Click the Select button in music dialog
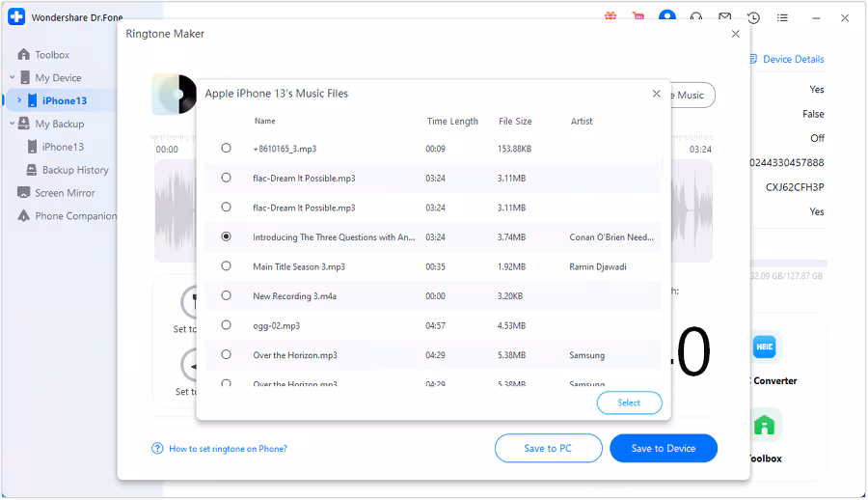Screen dimensions: 868x500 (629, 403)
